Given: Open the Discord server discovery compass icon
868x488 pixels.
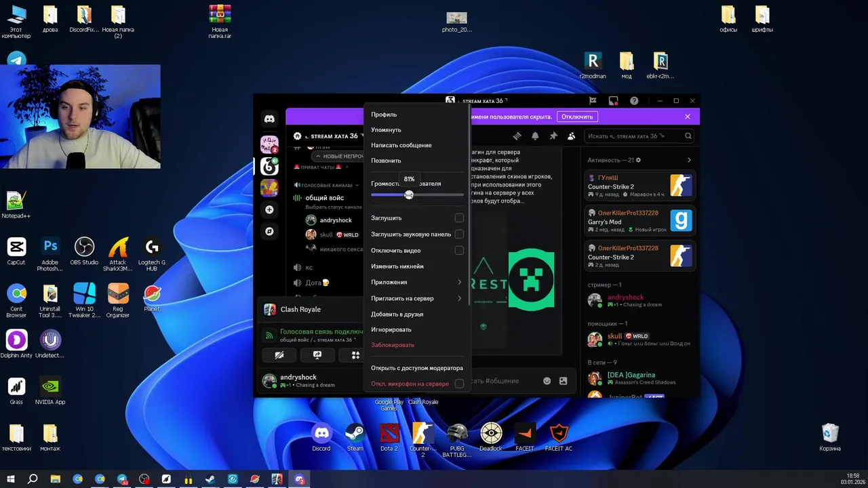Looking at the screenshot, I should click(x=269, y=232).
